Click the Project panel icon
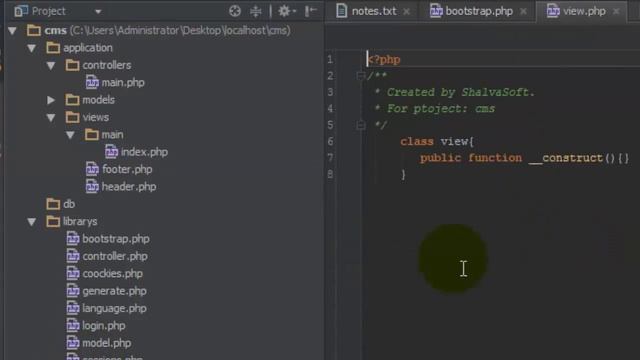The width and height of the screenshot is (640, 360). click(x=21, y=11)
